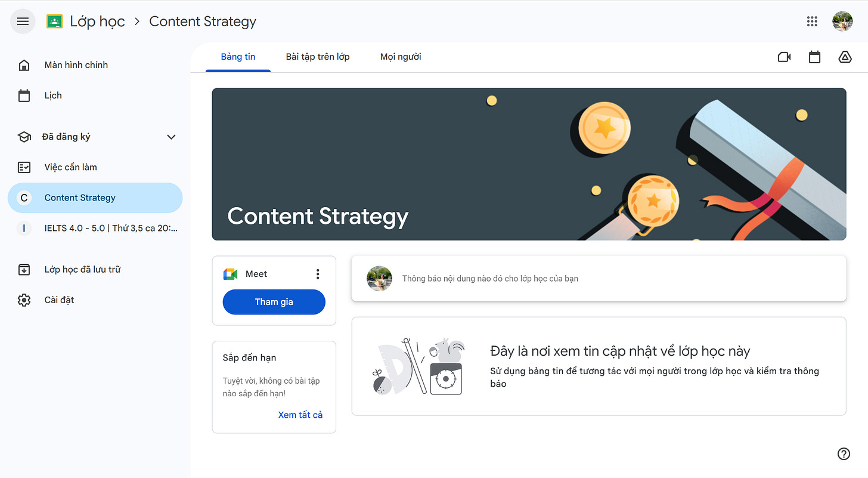Open the Xem tất cả link

coord(300,415)
